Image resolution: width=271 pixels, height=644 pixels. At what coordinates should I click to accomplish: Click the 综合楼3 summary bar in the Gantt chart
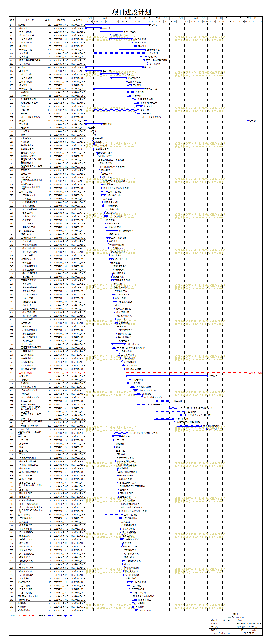167,120
